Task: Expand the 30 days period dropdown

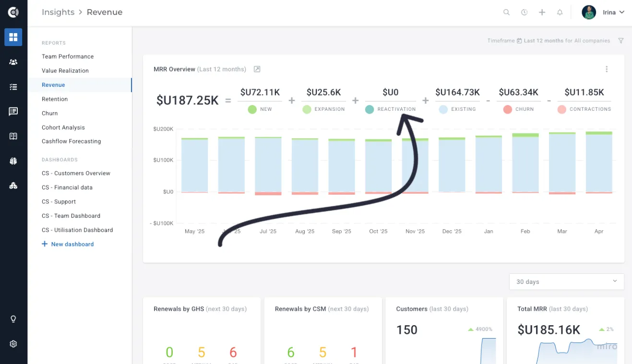Action: [566, 282]
